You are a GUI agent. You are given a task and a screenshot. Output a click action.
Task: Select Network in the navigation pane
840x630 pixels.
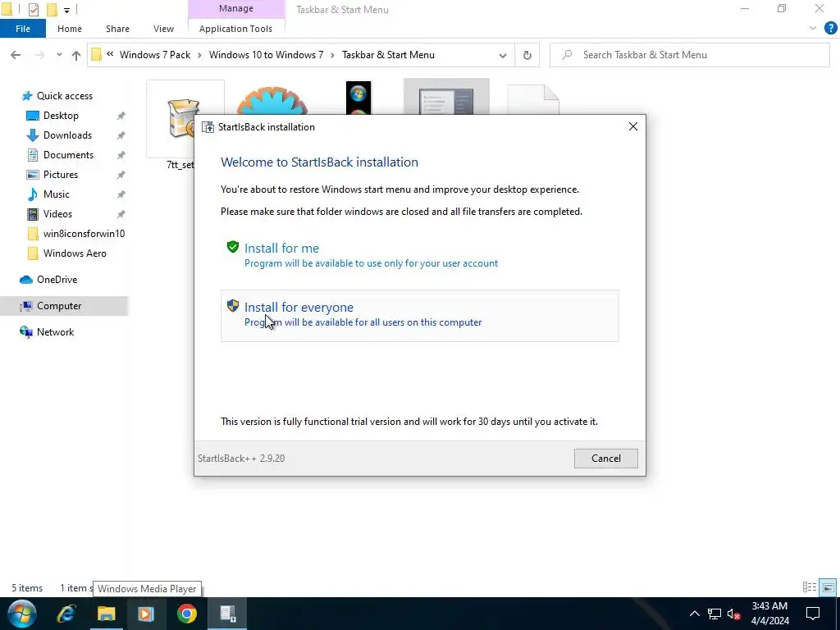coord(55,332)
